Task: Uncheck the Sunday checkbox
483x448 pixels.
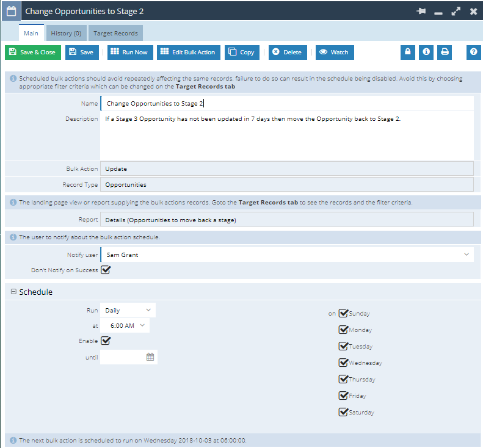Action: pos(343,314)
